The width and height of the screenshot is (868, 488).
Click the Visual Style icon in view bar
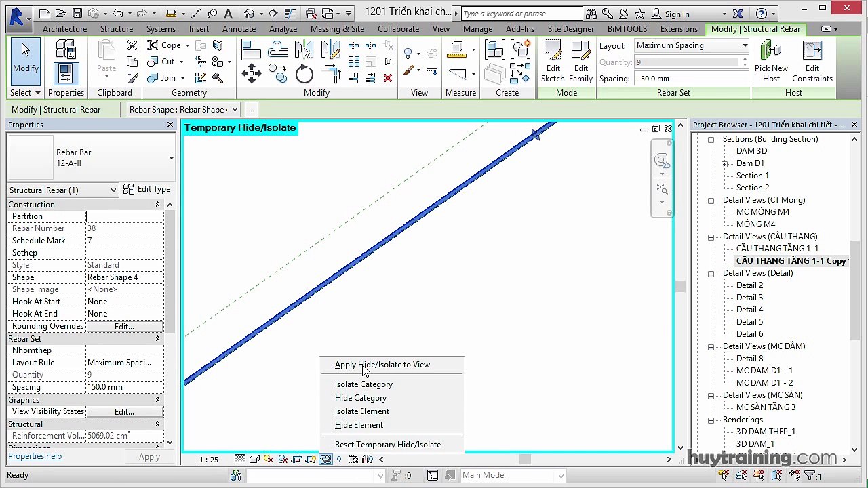[x=254, y=459]
